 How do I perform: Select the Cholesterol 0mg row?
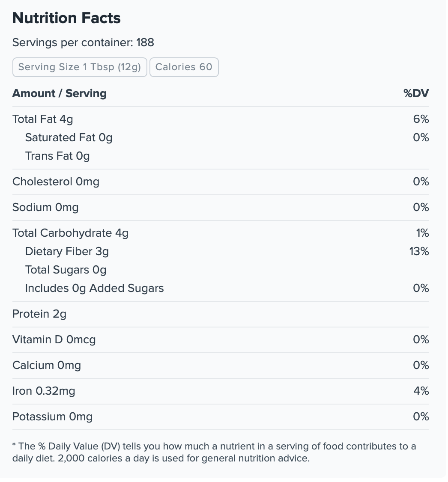pyautogui.click(x=221, y=181)
